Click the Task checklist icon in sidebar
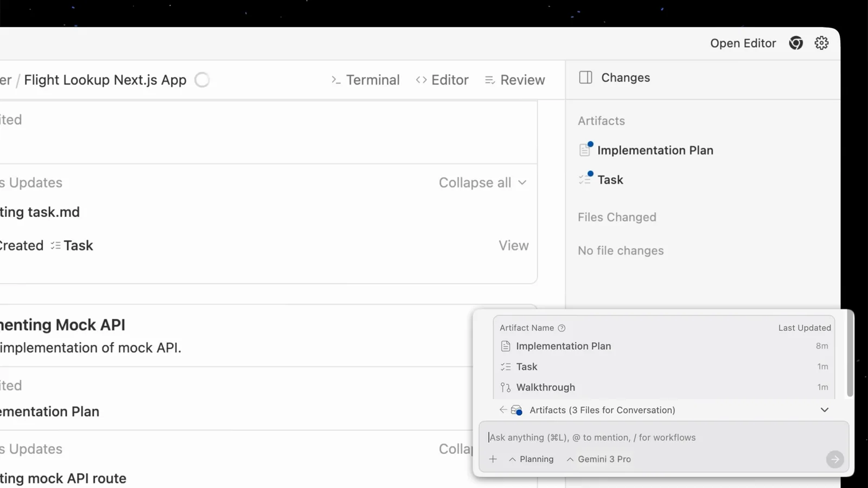Screen dimensions: 868x488 tap(585, 179)
